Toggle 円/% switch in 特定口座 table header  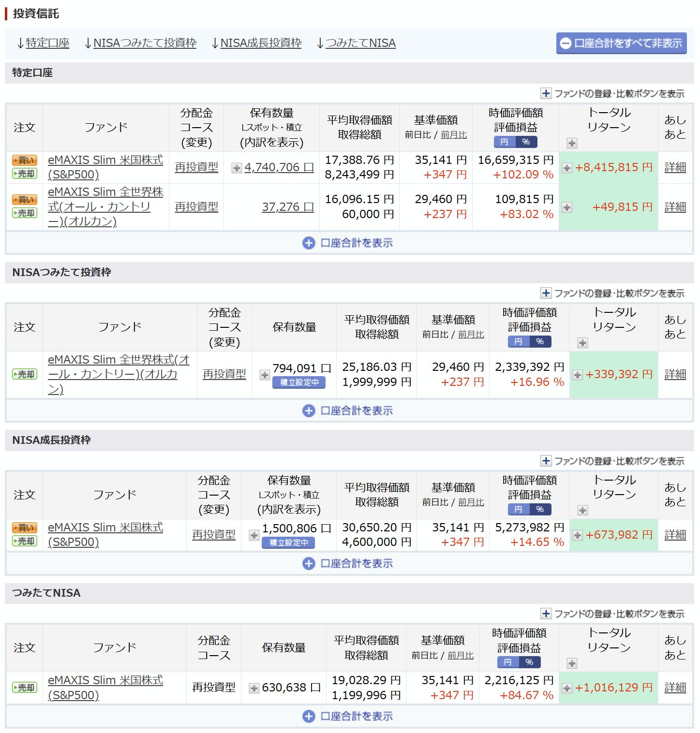click(x=515, y=142)
